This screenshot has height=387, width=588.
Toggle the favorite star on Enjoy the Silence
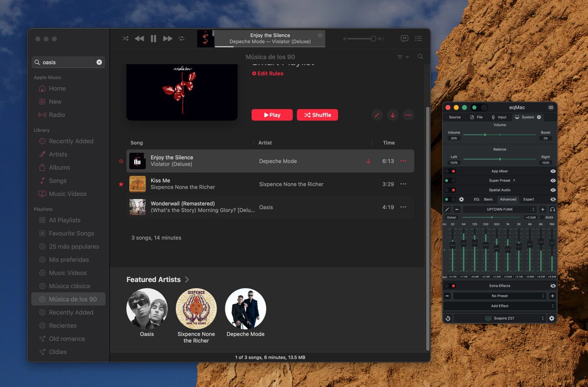click(x=121, y=161)
